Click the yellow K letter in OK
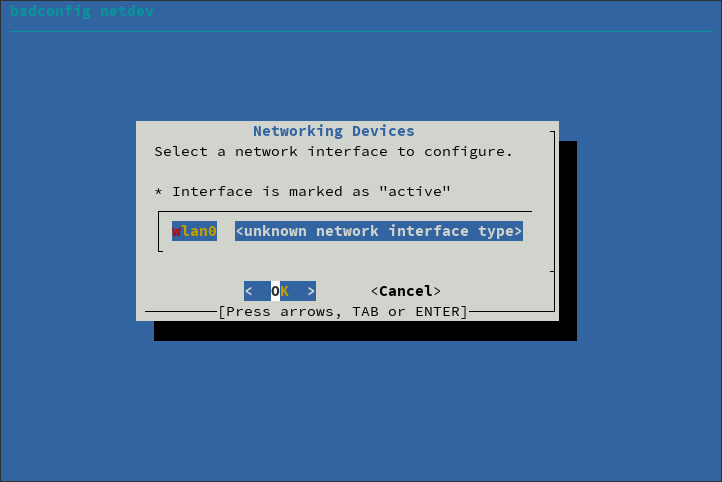The height and width of the screenshot is (482, 722). tap(285, 291)
